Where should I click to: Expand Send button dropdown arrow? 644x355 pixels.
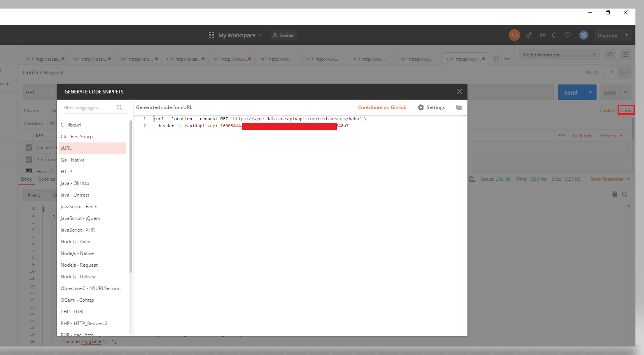click(x=590, y=92)
